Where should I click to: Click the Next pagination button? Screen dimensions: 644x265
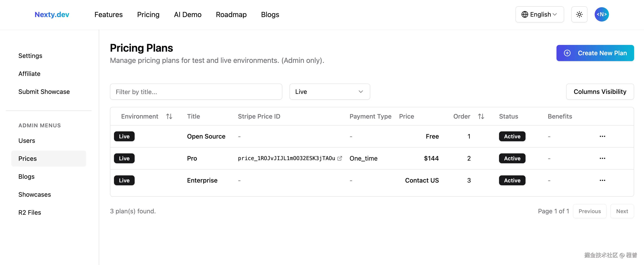(x=622, y=211)
